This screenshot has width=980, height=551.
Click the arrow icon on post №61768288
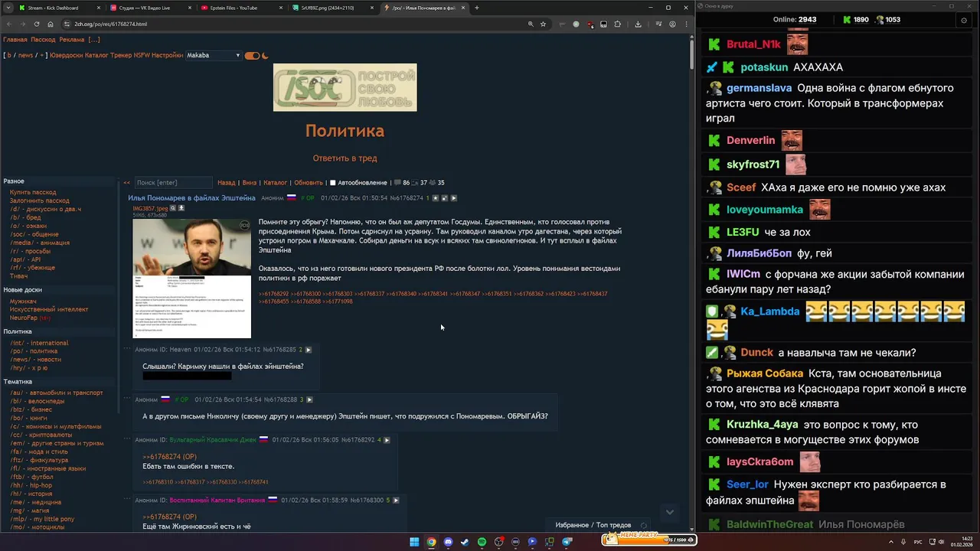[309, 399]
